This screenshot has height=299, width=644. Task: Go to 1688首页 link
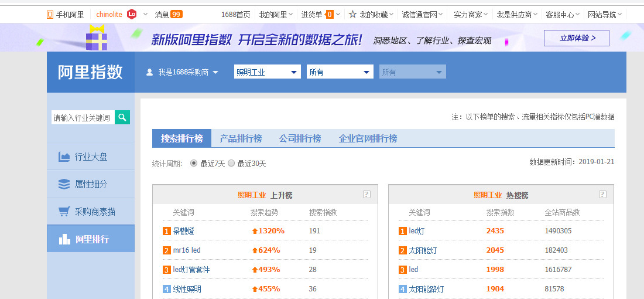click(x=235, y=15)
